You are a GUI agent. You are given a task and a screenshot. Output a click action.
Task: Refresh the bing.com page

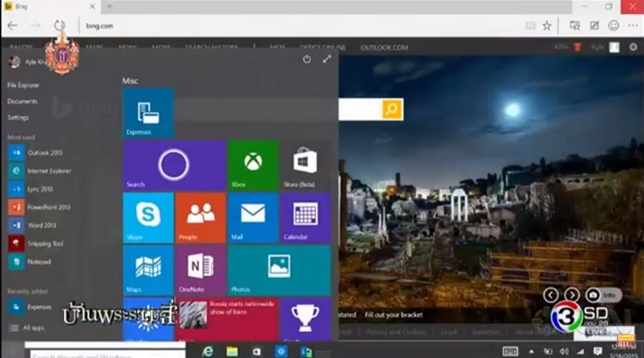(x=60, y=26)
